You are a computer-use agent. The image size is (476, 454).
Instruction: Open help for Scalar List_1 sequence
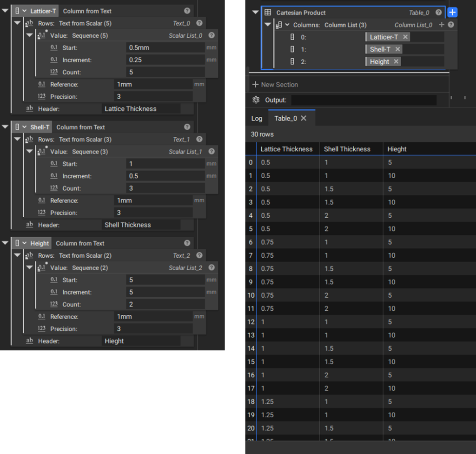pos(212,151)
